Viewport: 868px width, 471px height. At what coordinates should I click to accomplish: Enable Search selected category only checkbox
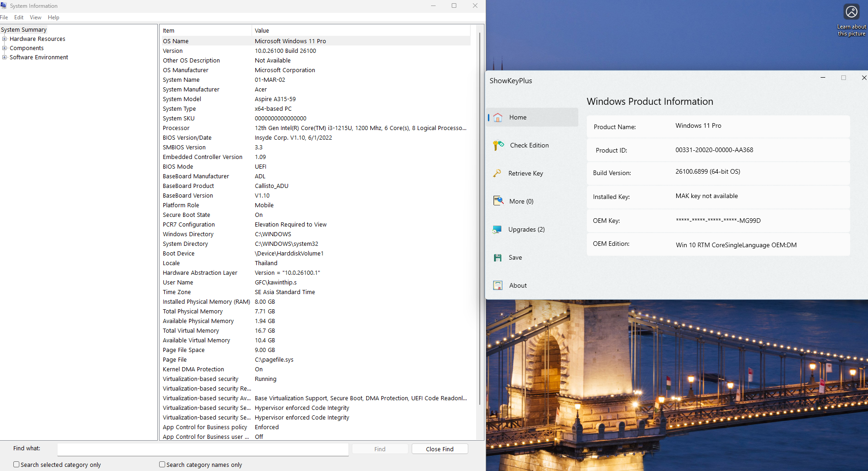click(x=17, y=465)
